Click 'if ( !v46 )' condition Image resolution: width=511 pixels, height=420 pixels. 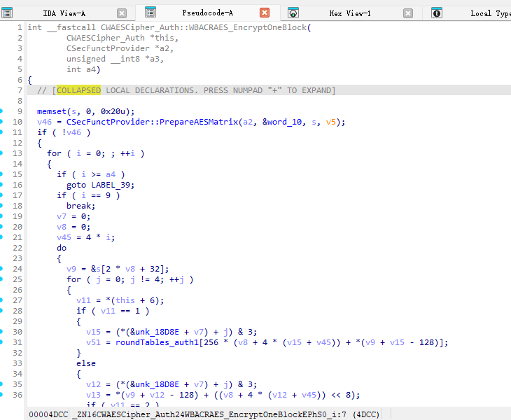click(x=64, y=132)
